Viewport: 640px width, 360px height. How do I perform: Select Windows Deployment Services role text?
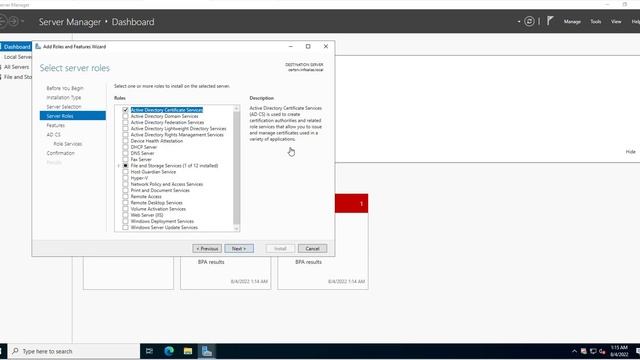(162, 221)
